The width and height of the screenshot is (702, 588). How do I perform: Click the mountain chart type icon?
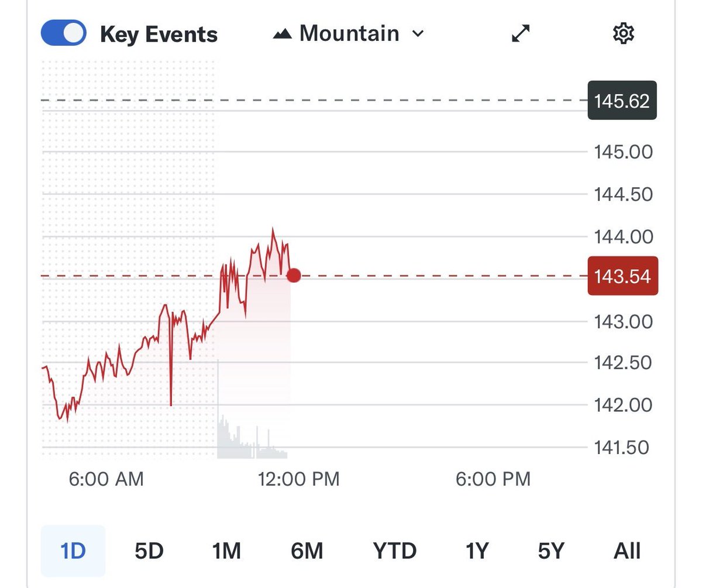(282, 34)
